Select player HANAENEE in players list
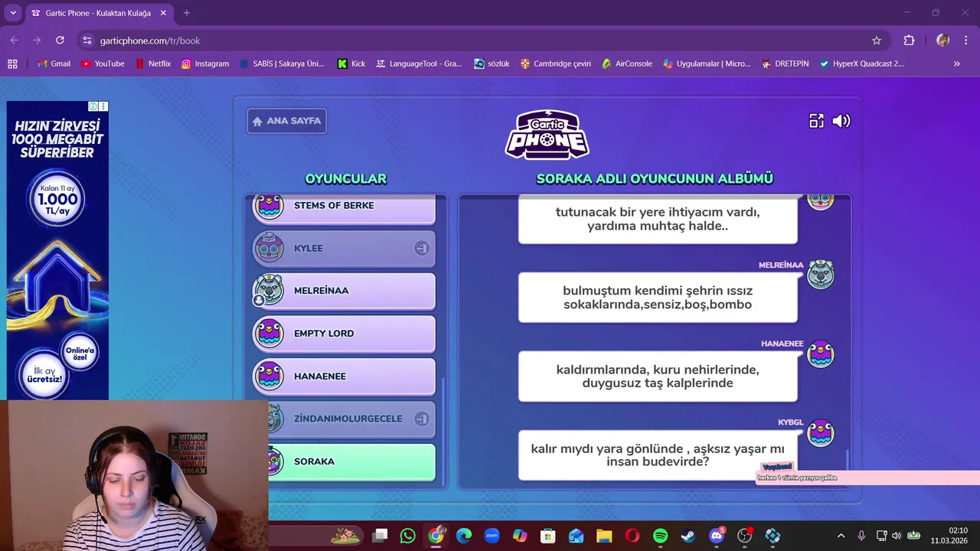Screen dimensions: 980x551 pyautogui.click(x=344, y=377)
